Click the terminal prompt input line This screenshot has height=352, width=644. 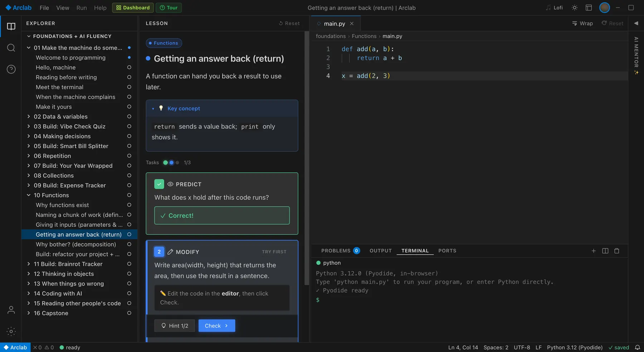coord(469,300)
